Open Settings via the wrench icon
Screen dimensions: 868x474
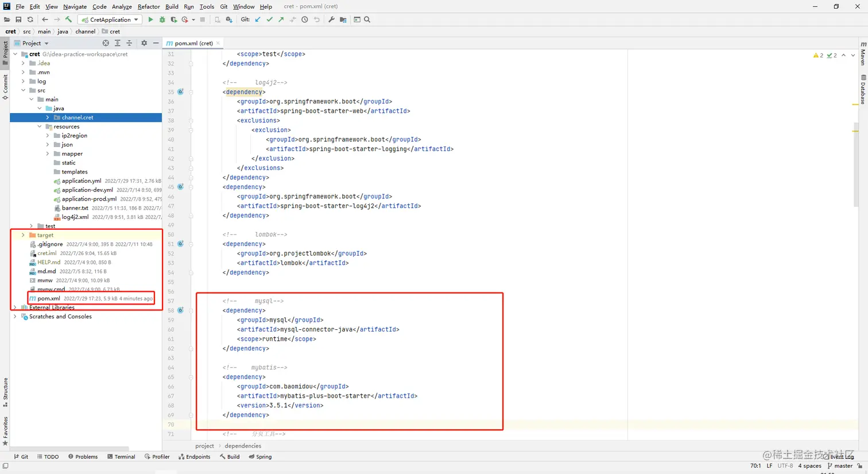331,20
